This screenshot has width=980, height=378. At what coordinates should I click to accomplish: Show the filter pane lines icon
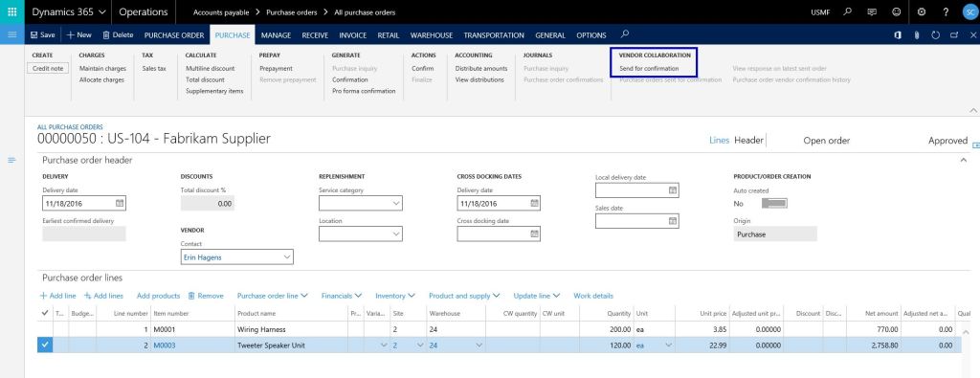pos(11,161)
